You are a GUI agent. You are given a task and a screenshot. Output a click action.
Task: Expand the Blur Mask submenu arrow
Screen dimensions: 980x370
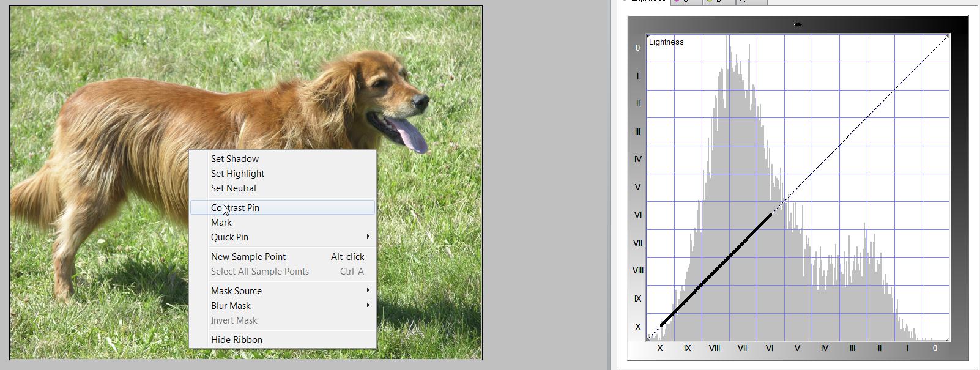368,305
